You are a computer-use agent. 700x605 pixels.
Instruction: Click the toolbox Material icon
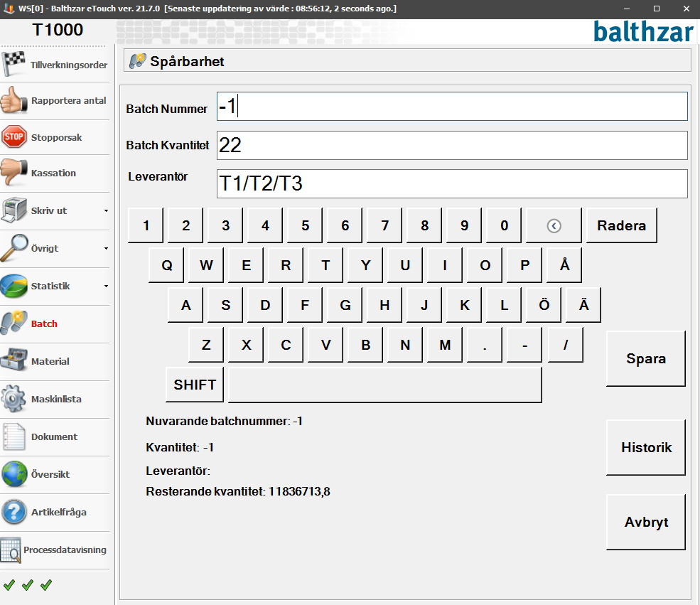click(x=14, y=360)
